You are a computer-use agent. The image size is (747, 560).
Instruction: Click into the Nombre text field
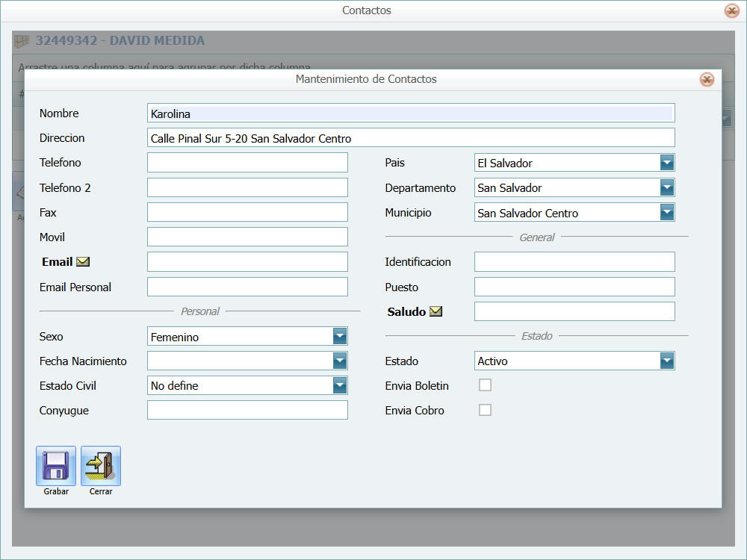[x=411, y=113]
